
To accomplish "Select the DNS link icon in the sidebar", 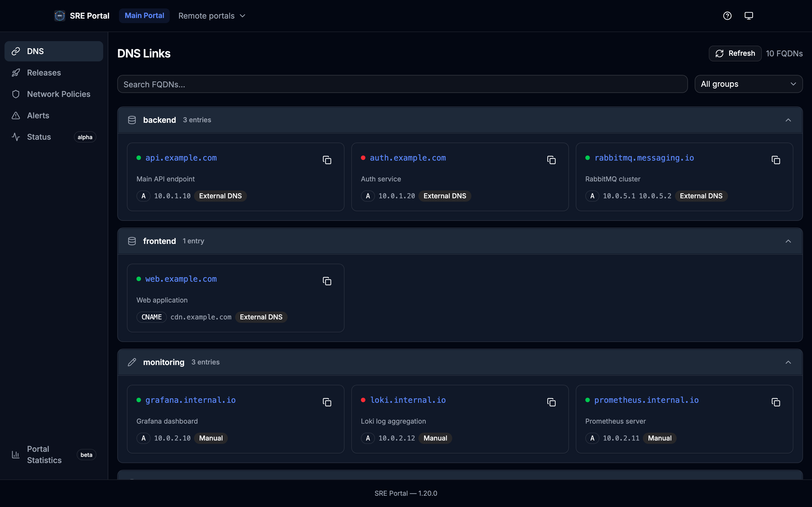I will pyautogui.click(x=16, y=51).
